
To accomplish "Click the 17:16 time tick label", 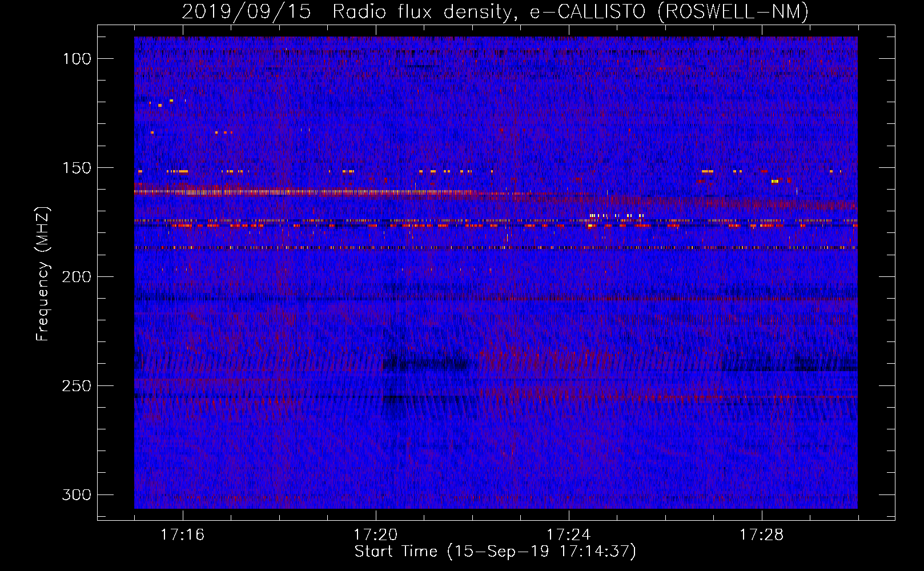I will 183,535.
